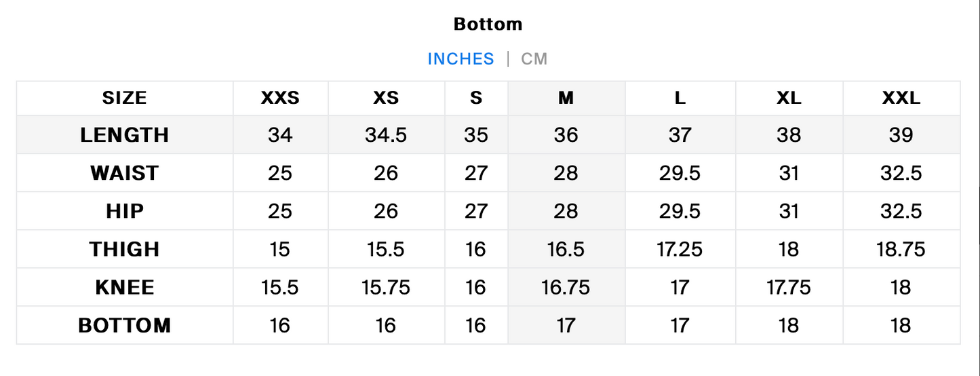Select the XXS size column header
The image size is (980, 376).
click(280, 98)
